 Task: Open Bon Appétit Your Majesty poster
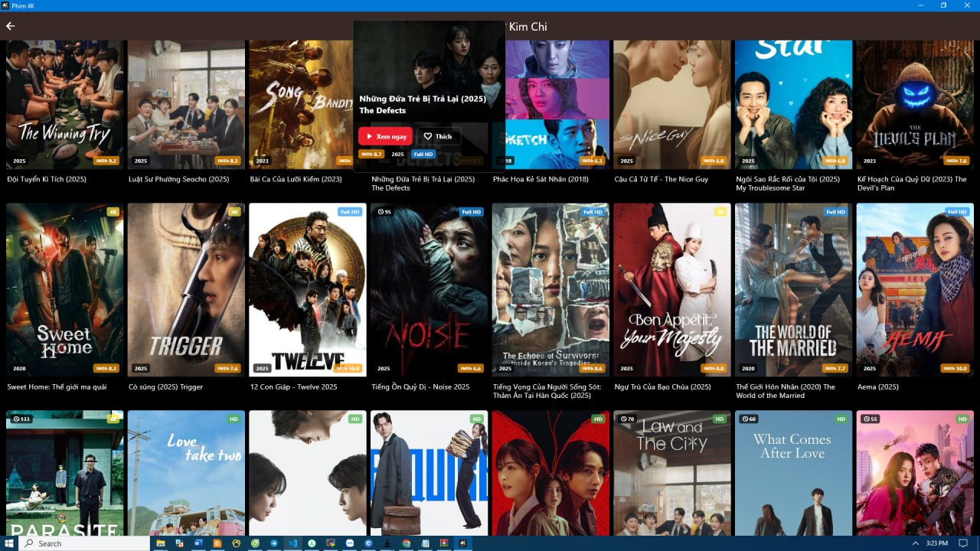[671, 289]
